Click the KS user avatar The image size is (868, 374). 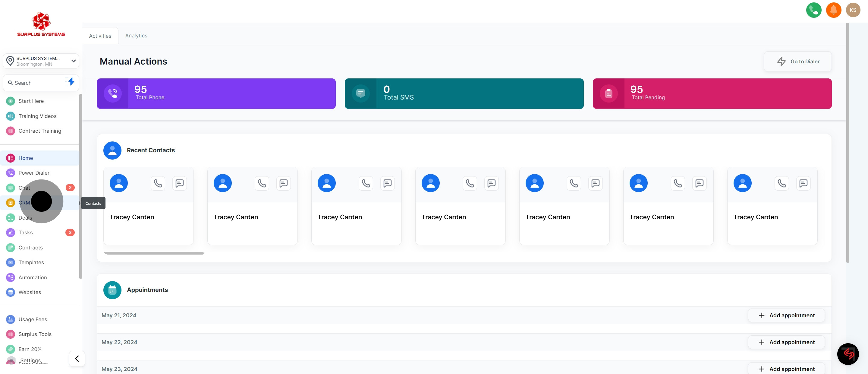click(853, 10)
